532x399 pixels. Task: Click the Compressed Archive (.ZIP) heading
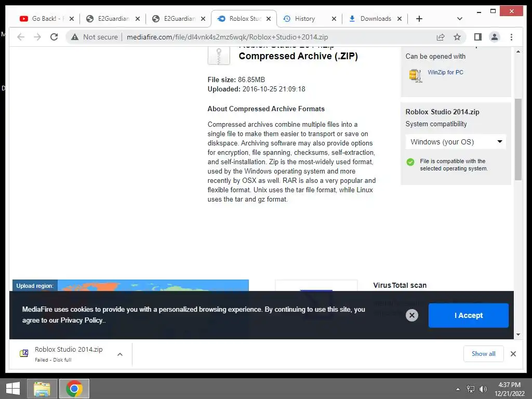(298, 56)
